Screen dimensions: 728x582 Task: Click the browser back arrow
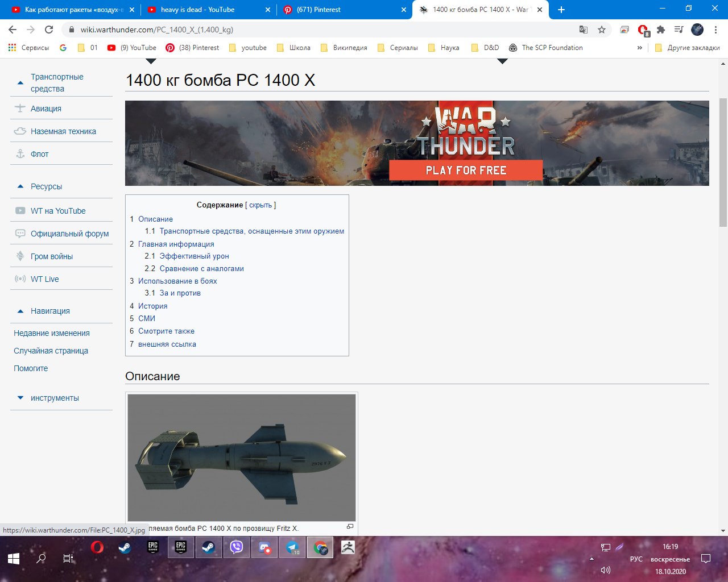[x=13, y=30]
